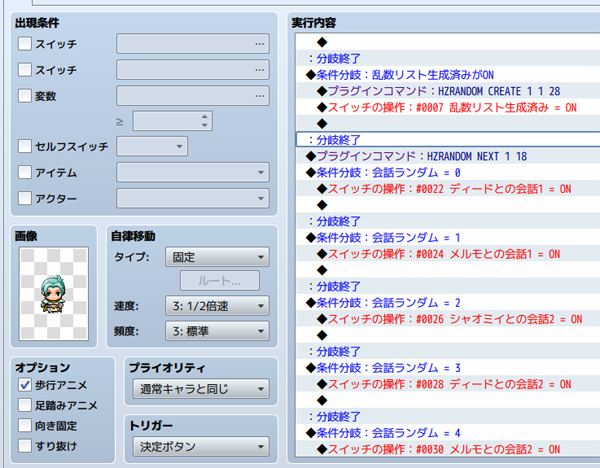Open the プライオリティ dropdown
Viewport: 600px width, 468px height.
201,389
